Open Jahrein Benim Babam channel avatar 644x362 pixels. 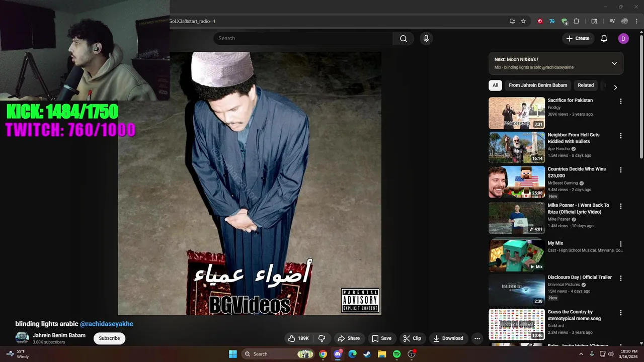click(22, 338)
